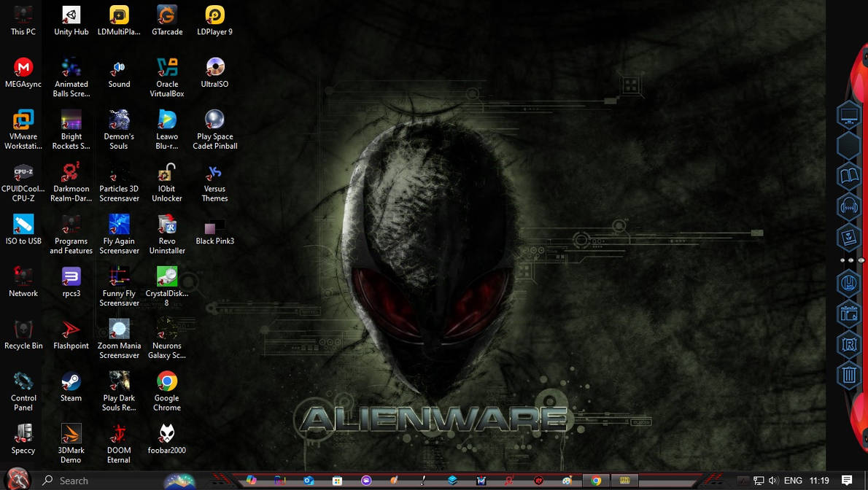
Task: Select Funny Fly Screensaver shortcut
Action: pyautogui.click(x=119, y=287)
